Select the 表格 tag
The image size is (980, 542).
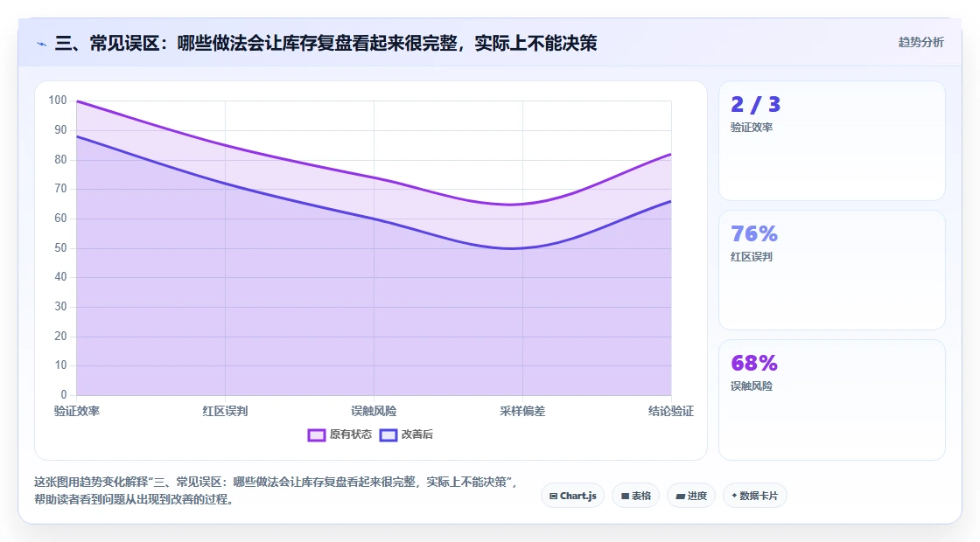[635, 496]
